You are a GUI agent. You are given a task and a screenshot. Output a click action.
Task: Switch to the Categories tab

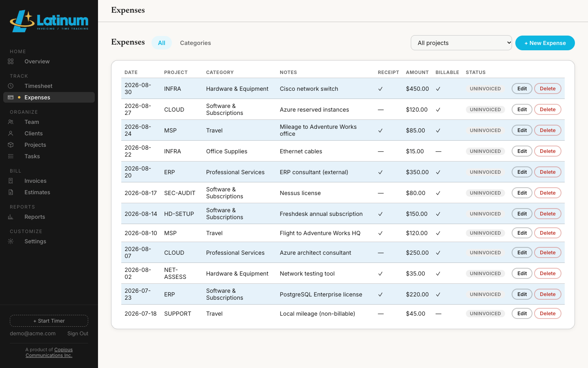(x=196, y=43)
